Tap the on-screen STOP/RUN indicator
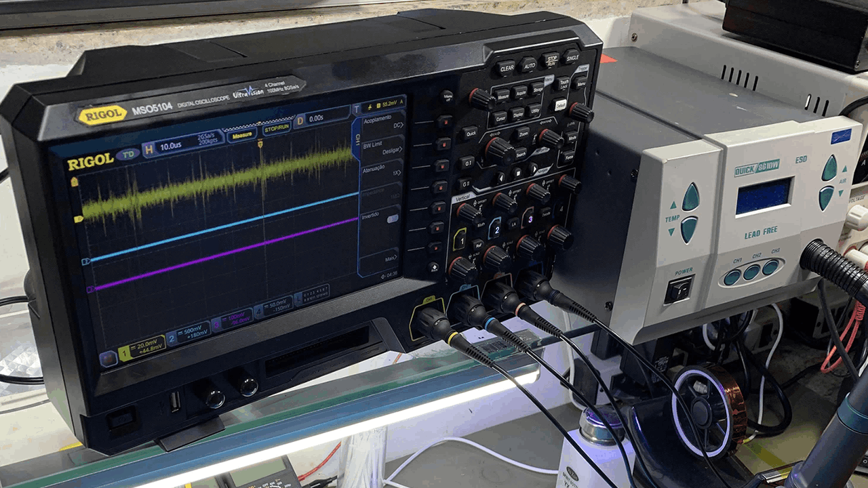868x488 pixels. pos(277,127)
